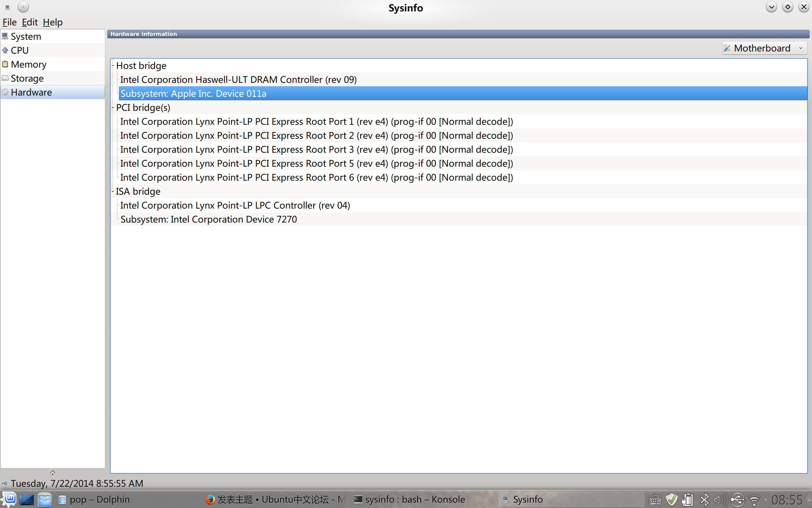Open the Memory section in sidebar
The height and width of the screenshot is (508, 812).
click(53, 64)
